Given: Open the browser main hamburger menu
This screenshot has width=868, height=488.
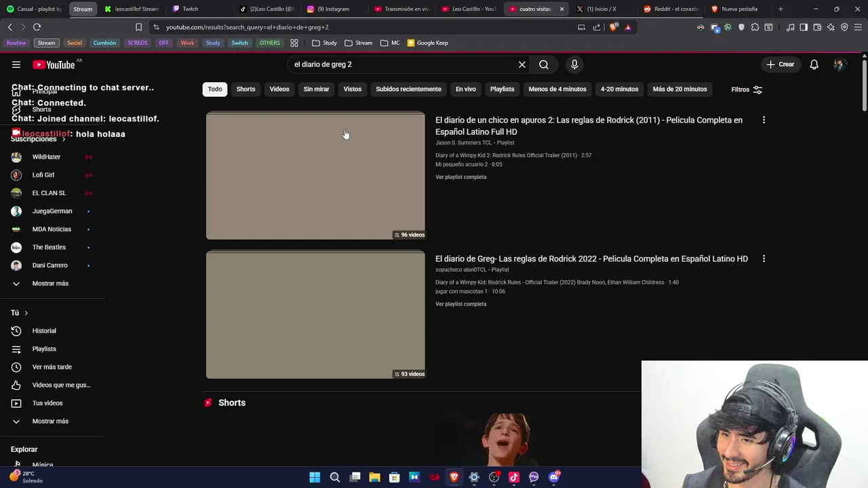Looking at the screenshot, I should [858, 27].
